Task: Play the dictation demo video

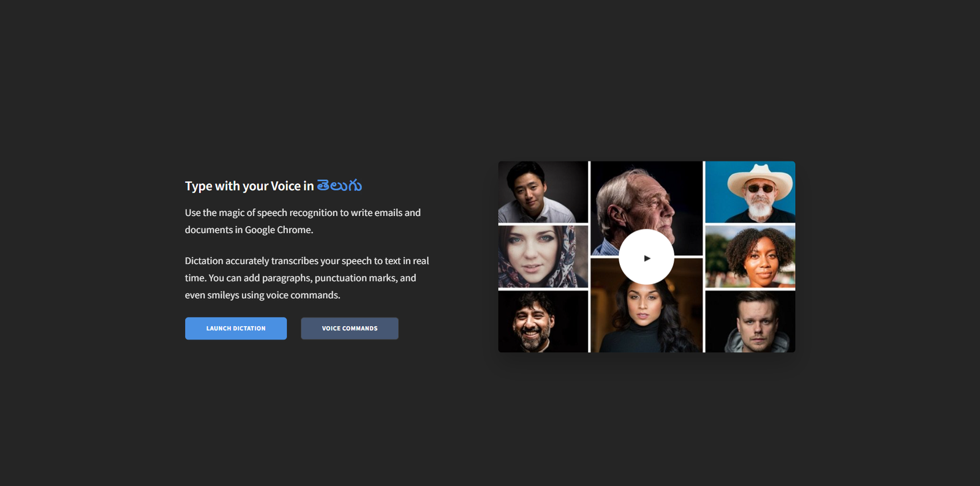Action: [x=646, y=258]
